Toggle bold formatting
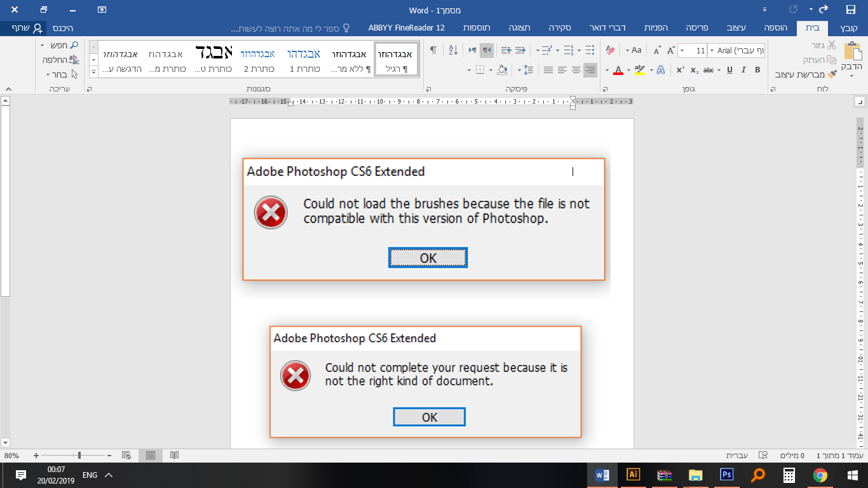The height and width of the screenshot is (488, 868). pyautogui.click(x=757, y=70)
